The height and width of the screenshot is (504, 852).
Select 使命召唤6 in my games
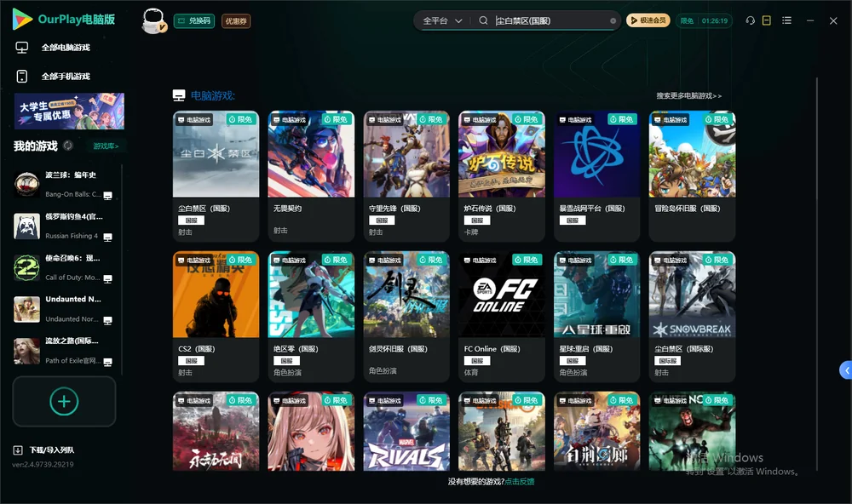click(x=64, y=267)
